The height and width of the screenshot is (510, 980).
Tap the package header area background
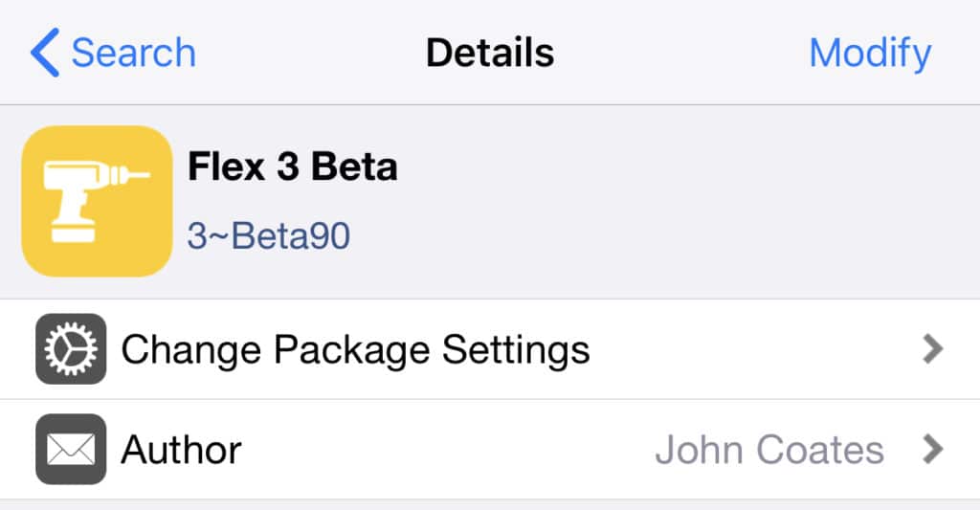625,202
